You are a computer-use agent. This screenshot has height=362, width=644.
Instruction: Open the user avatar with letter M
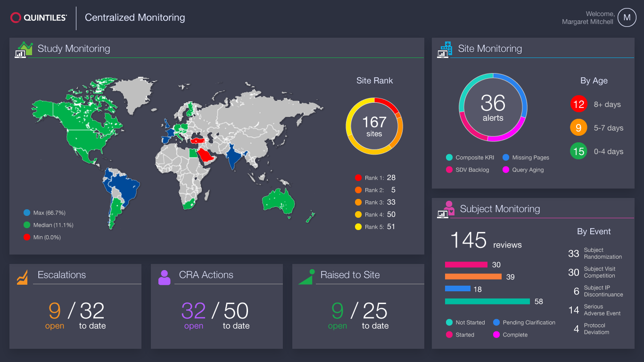(627, 18)
